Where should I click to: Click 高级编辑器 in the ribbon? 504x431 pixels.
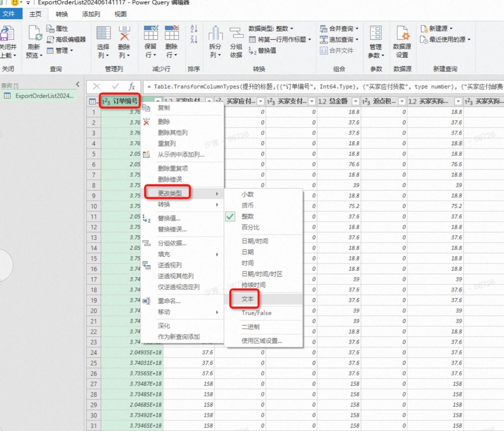pos(66,39)
